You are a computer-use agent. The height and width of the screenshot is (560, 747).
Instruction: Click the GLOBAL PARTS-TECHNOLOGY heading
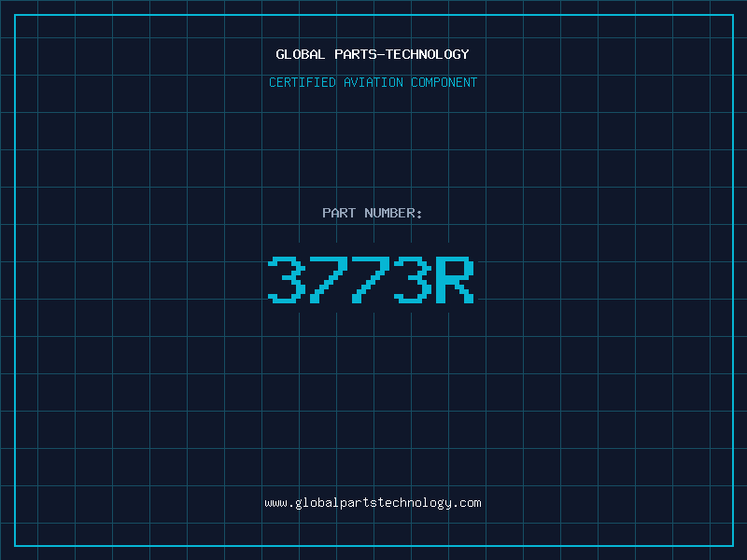pyautogui.click(x=373, y=54)
